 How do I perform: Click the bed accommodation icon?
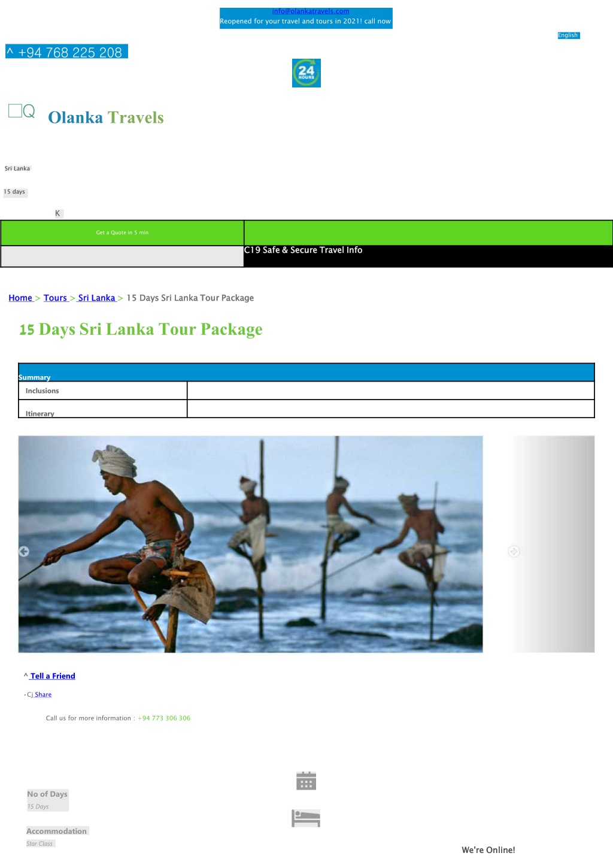tap(306, 818)
